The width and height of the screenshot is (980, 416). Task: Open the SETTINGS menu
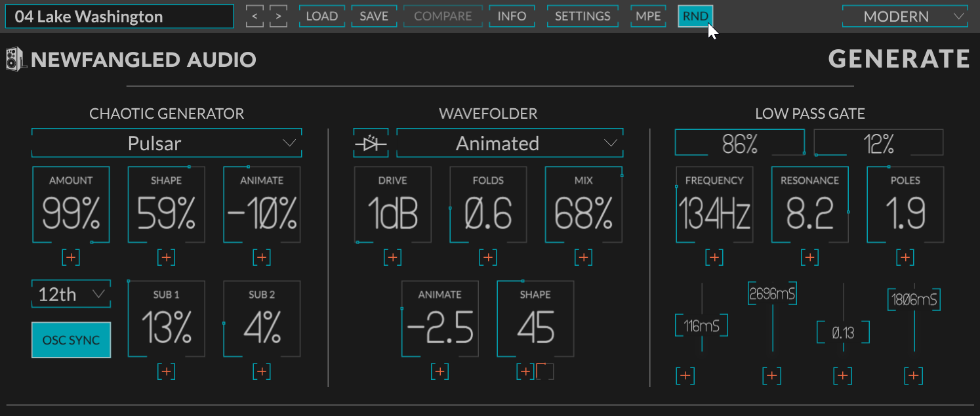582,16
